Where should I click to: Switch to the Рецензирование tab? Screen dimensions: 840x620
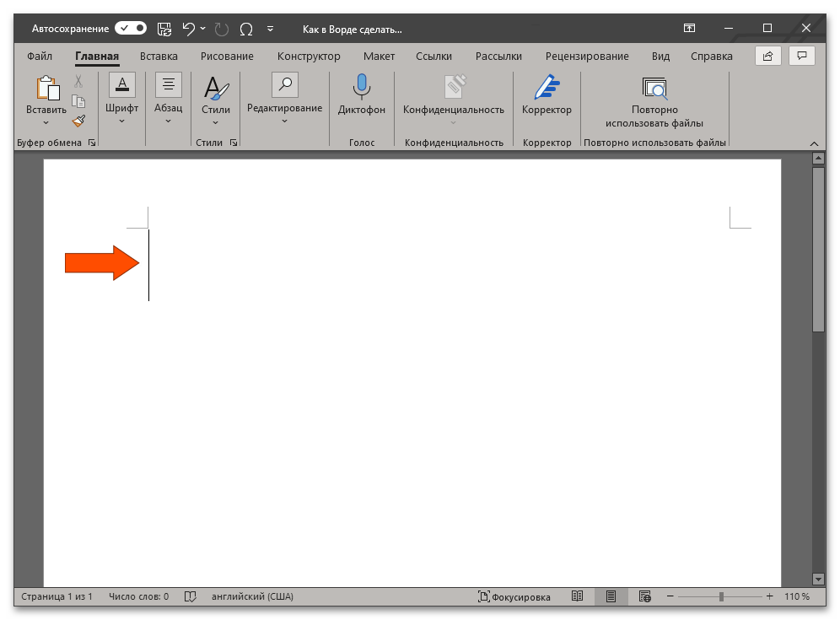[586, 57]
